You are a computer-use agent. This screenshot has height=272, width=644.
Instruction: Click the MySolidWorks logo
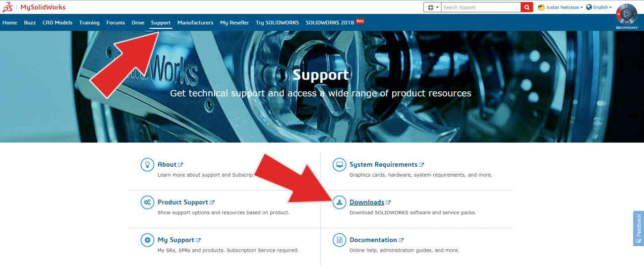click(x=34, y=7)
